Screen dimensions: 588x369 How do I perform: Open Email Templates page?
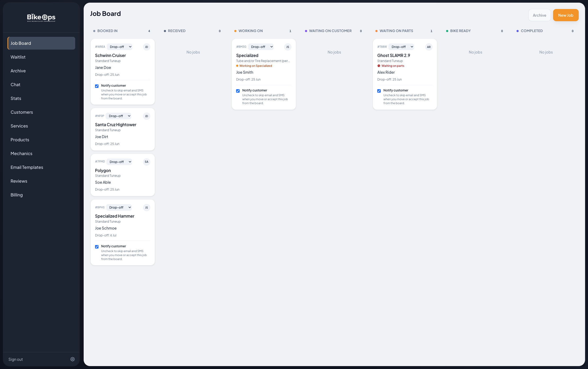tap(41, 167)
